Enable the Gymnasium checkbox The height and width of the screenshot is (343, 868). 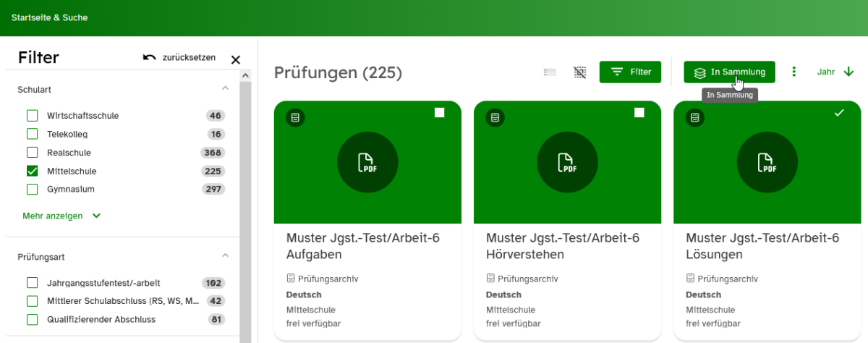(x=32, y=190)
